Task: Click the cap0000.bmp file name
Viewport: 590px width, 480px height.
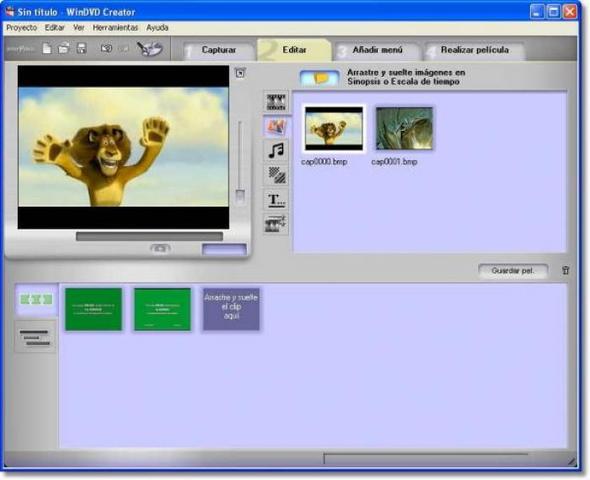Action: [x=324, y=162]
